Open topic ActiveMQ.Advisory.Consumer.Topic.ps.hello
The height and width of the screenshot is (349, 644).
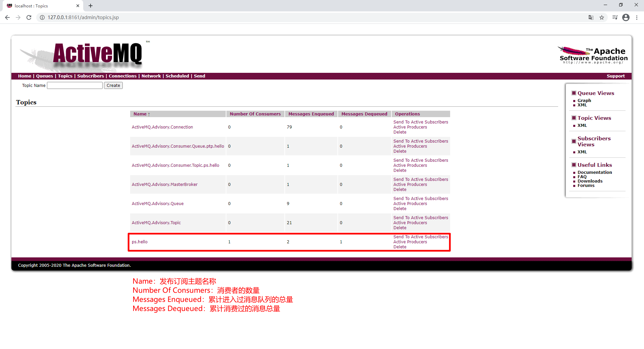click(x=175, y=165)
